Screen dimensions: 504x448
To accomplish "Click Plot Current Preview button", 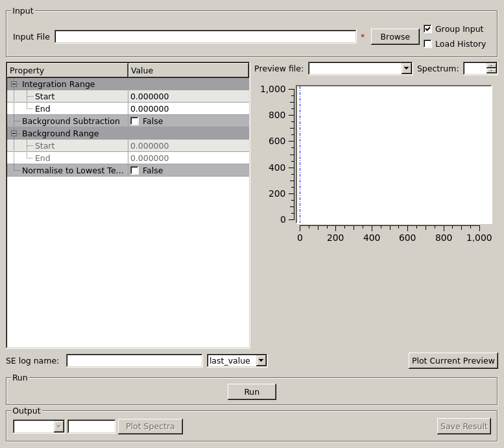I will coord(453,360).
